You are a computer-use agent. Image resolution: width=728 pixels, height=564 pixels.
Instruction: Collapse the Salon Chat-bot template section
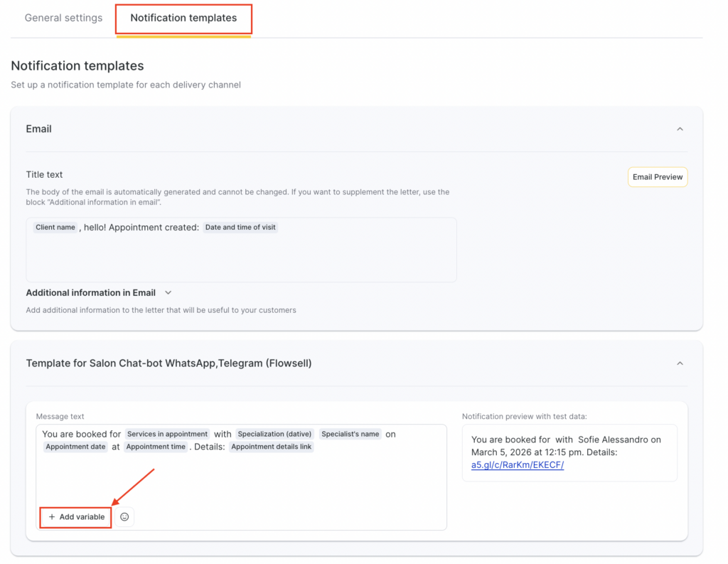pyautogui.click(x=680, y=363)
